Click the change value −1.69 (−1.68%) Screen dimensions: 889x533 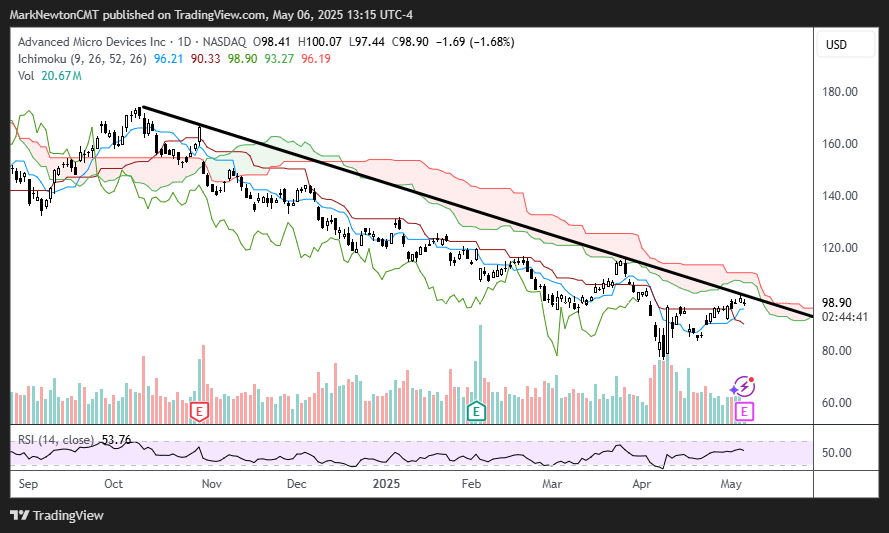click(x=475, y=42)
